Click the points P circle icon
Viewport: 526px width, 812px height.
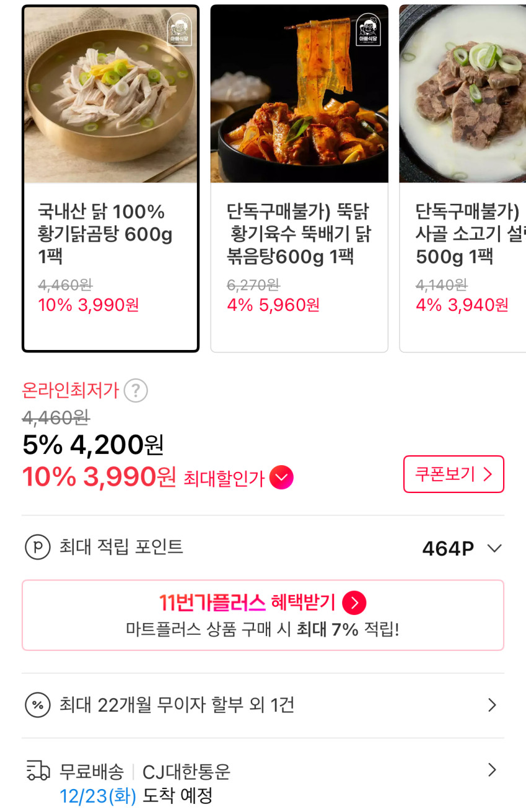click(37, 548)
